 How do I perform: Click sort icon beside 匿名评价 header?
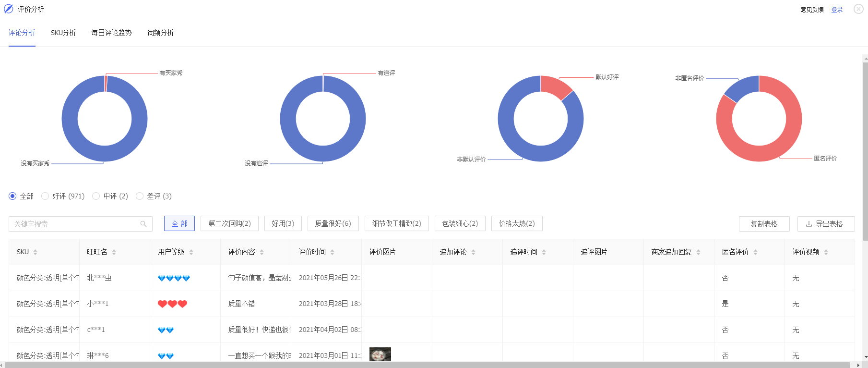pos(755,252)
